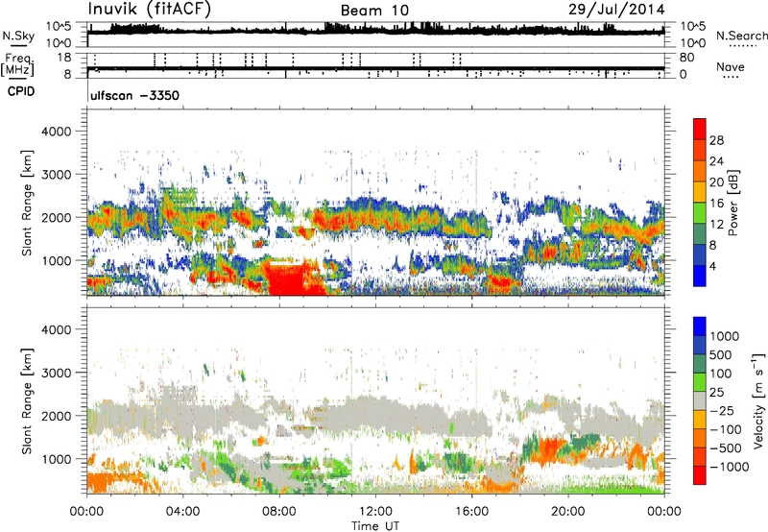Pick the gray segment of Velocity colorbar
The width and height of the screenshot is (768, 532).
tap(700, 401)
